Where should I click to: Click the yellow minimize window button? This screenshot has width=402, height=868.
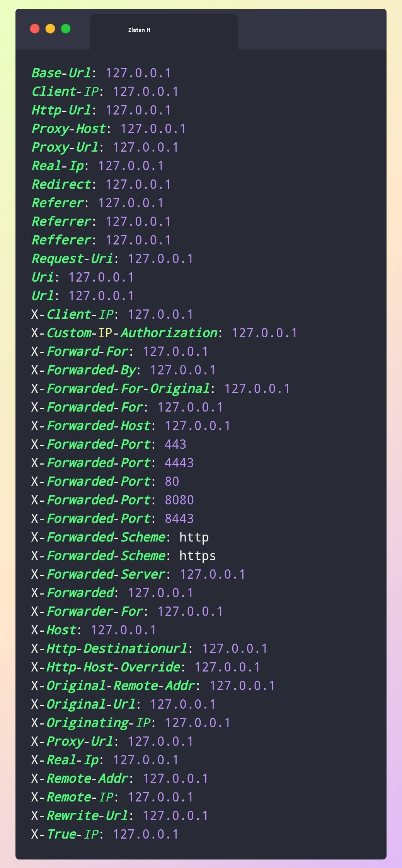[x=50, y=29]
